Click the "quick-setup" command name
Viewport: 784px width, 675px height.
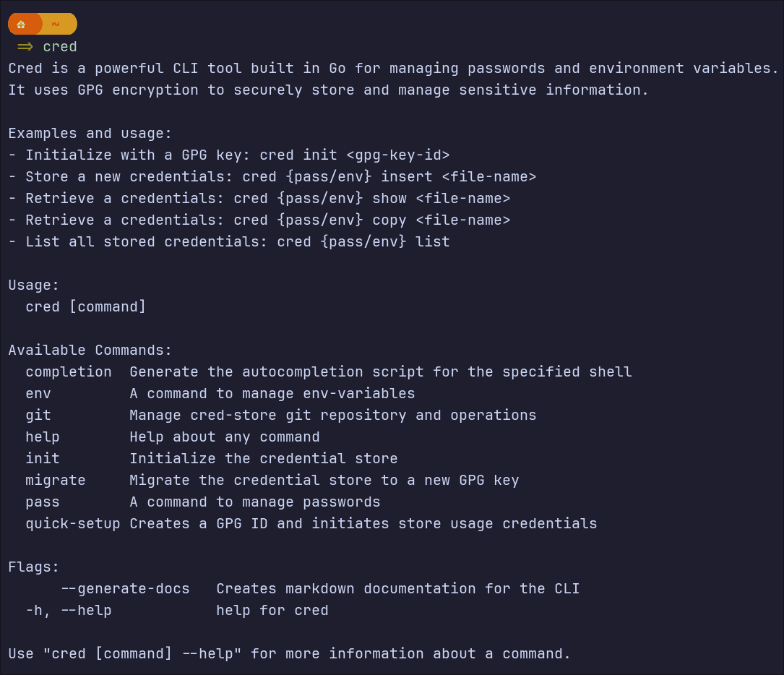[x=73, y=524]
